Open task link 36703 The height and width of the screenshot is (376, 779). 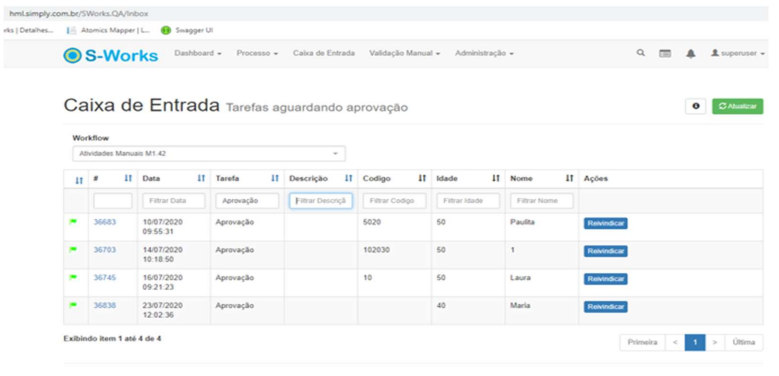[105, 250]
